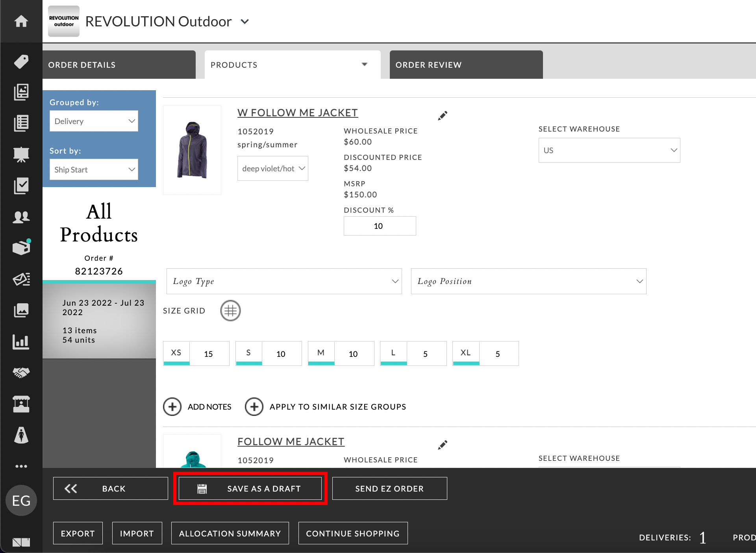
Task: Open the Products tag icon in sidebar
Action: pyautogui.click(x=22, y=61)
